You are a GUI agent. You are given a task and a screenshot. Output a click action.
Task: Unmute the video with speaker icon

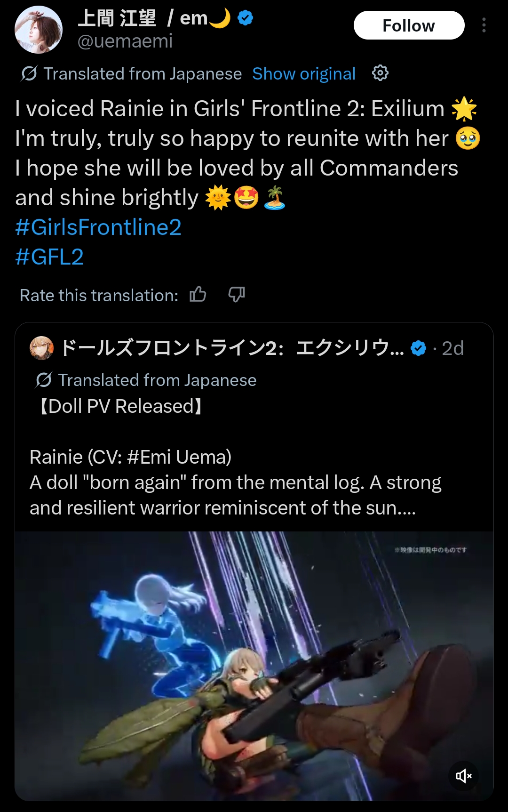pos(463,776)
